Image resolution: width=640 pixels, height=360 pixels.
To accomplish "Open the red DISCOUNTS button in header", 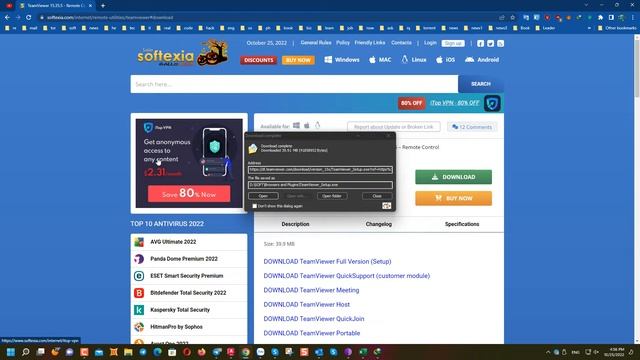I will click(258, 60).
